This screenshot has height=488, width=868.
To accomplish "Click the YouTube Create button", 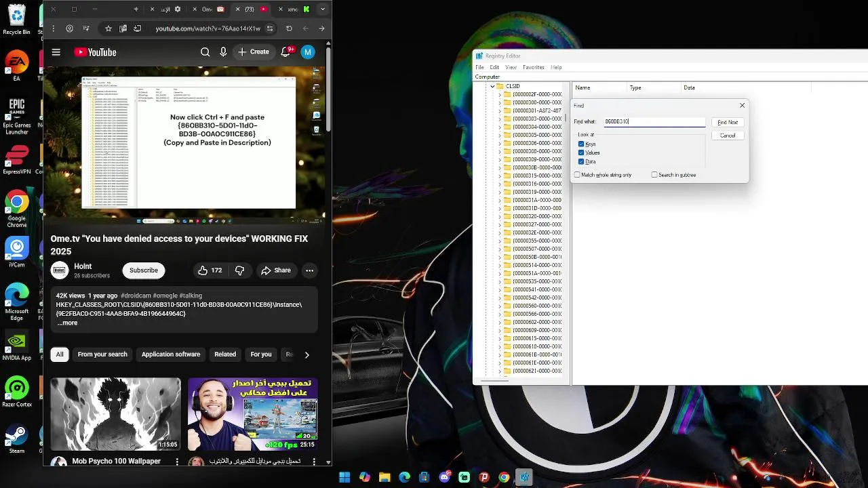I will [x=253, y=52].
